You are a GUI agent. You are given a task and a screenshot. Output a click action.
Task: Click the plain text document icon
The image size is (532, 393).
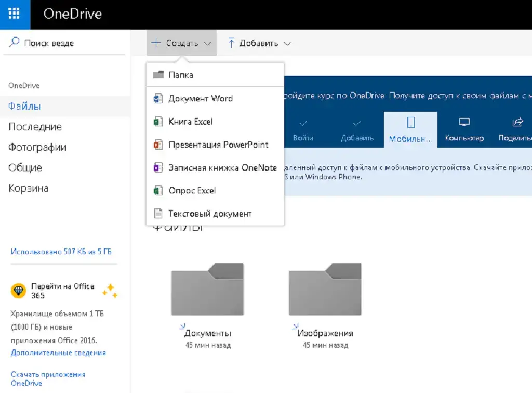158,214
